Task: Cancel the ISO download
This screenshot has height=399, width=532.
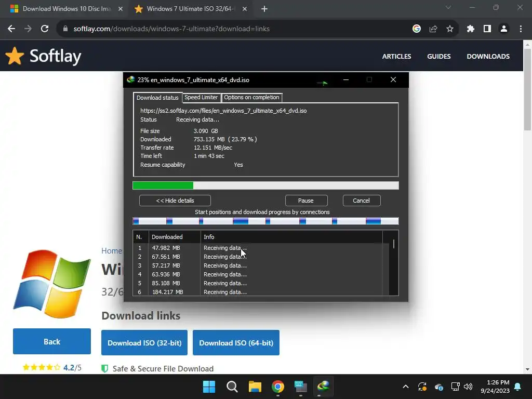Action: coord(362,201)
